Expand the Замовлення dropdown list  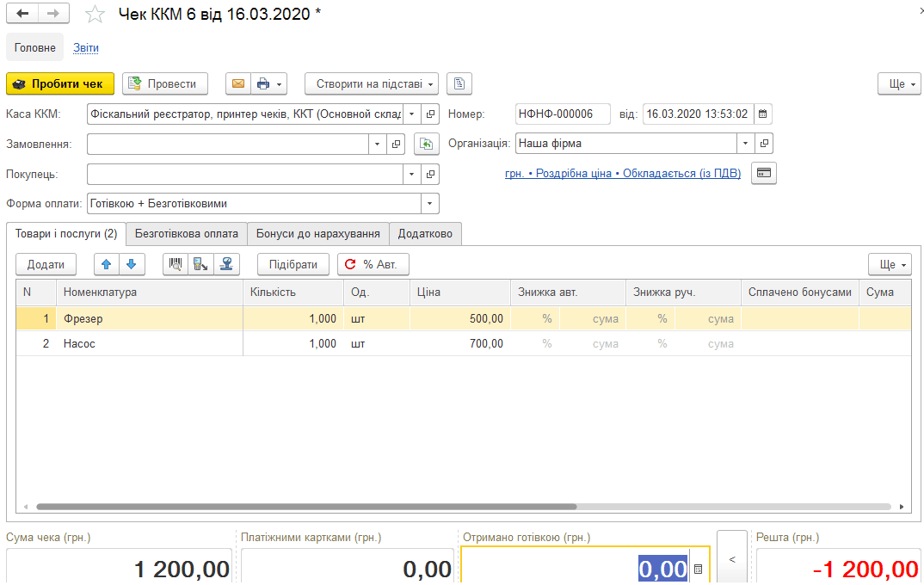pos(377,144)
